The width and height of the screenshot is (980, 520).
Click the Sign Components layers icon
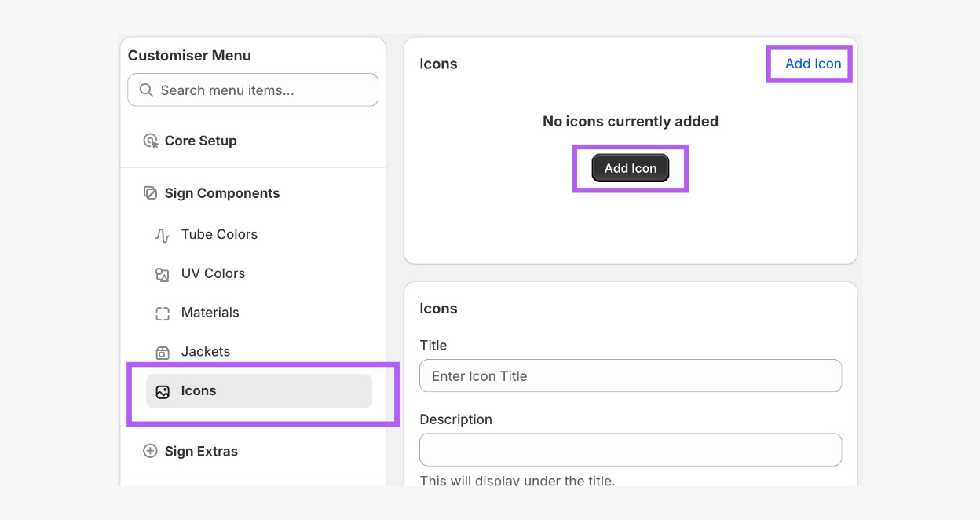(x=150, y=193)
